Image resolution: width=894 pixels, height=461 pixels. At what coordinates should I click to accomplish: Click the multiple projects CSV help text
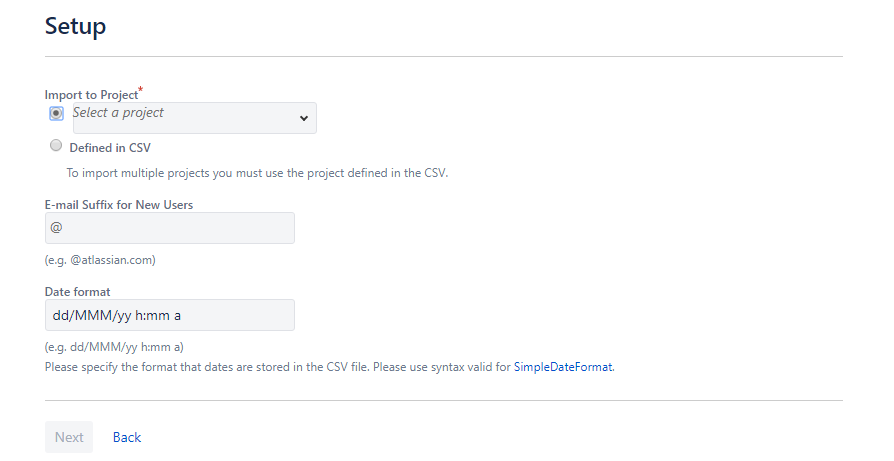coord(257,173)
